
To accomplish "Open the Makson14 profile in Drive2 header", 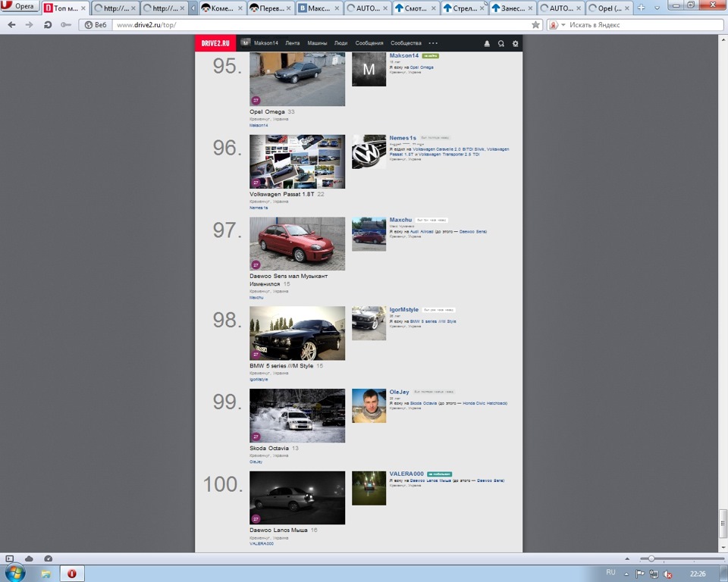I will pos(259,43).
